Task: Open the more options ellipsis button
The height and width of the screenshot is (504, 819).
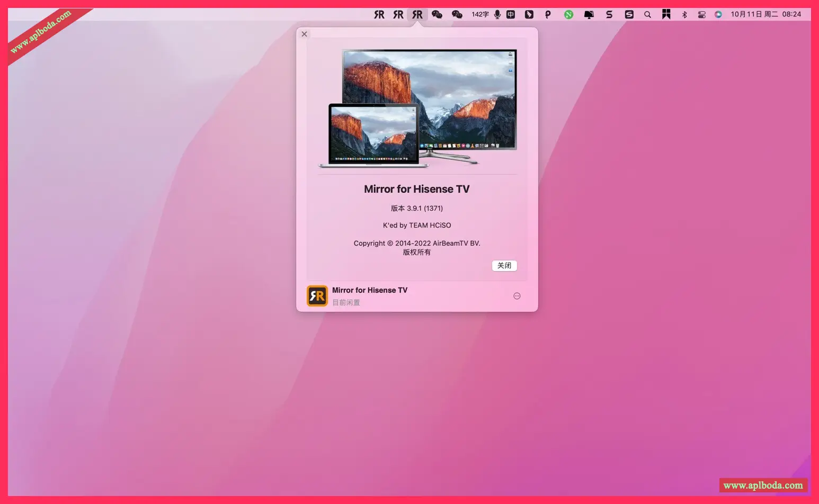Action: [x=517, y=296]
